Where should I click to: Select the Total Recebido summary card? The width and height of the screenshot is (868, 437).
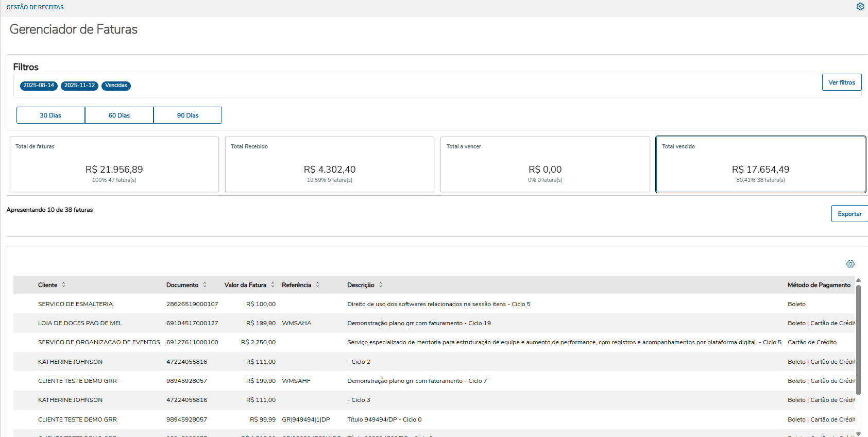(x=329, y=164)
